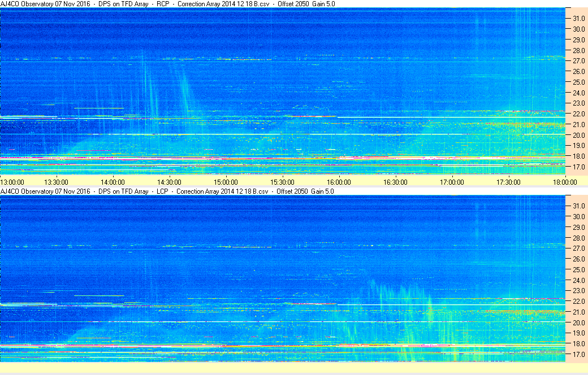Screen dimensions: 588x375
Task: Click the 15:00:00 time axis label
Action: pyautogui.click(x=226, y=182)
